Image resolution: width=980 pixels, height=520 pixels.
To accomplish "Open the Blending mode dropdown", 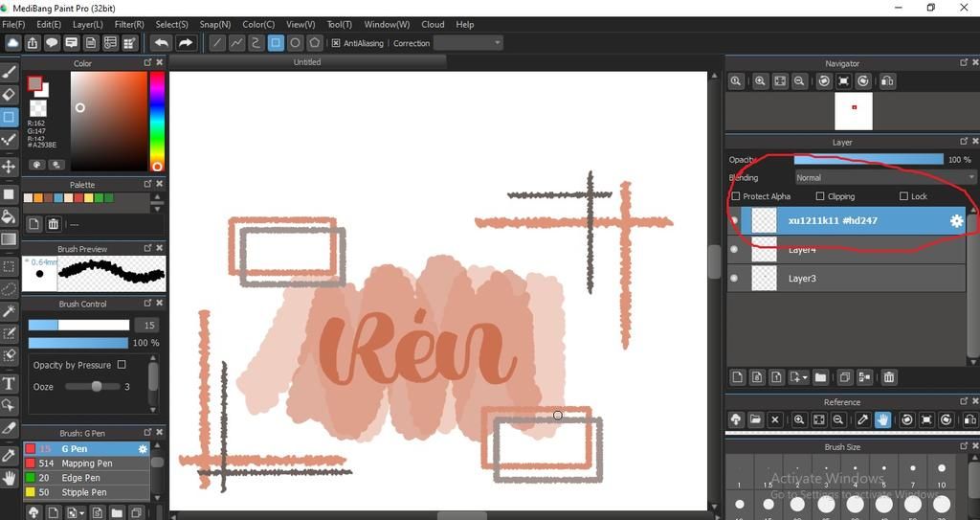I will (x=884, y=178).
